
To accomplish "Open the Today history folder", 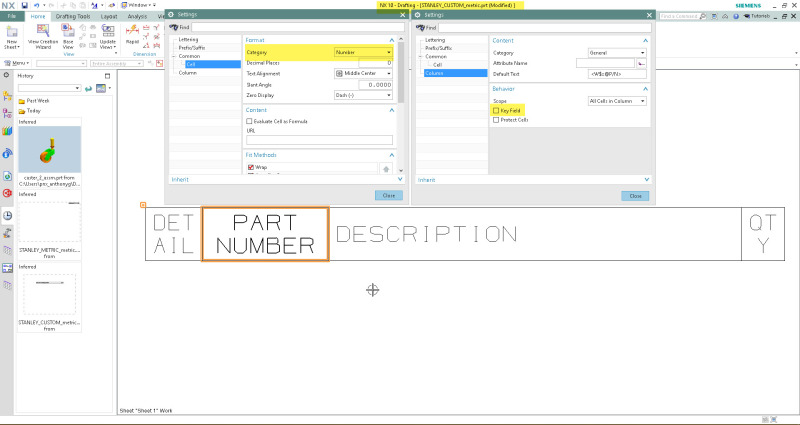I will (x=30, y=111).
